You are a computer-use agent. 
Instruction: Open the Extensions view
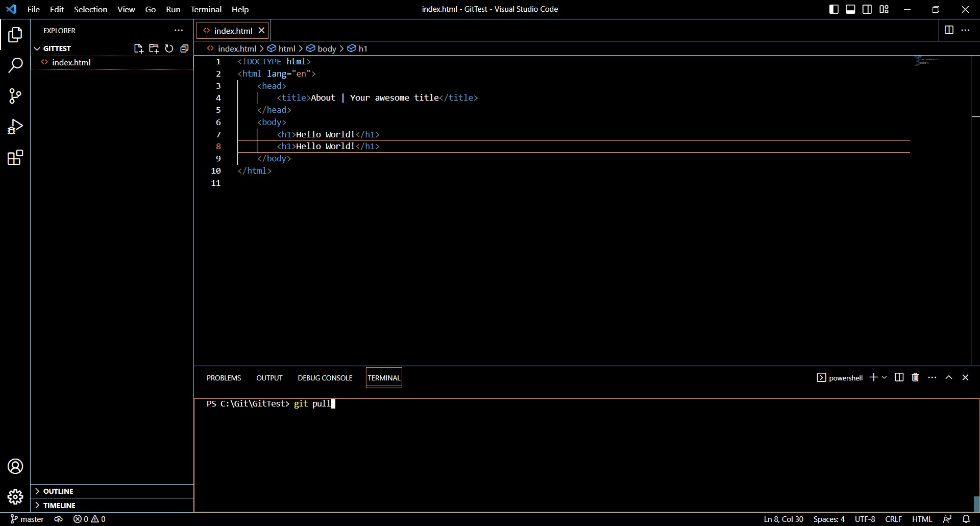15,157
